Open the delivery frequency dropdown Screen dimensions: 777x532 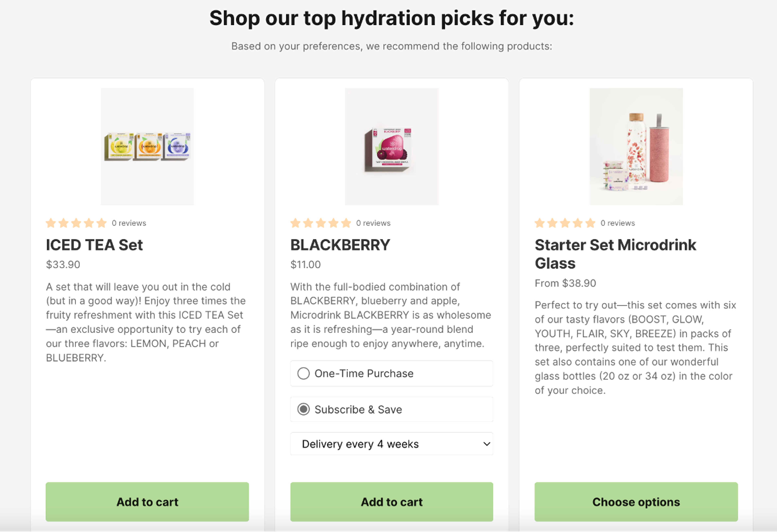click(392, 444)
